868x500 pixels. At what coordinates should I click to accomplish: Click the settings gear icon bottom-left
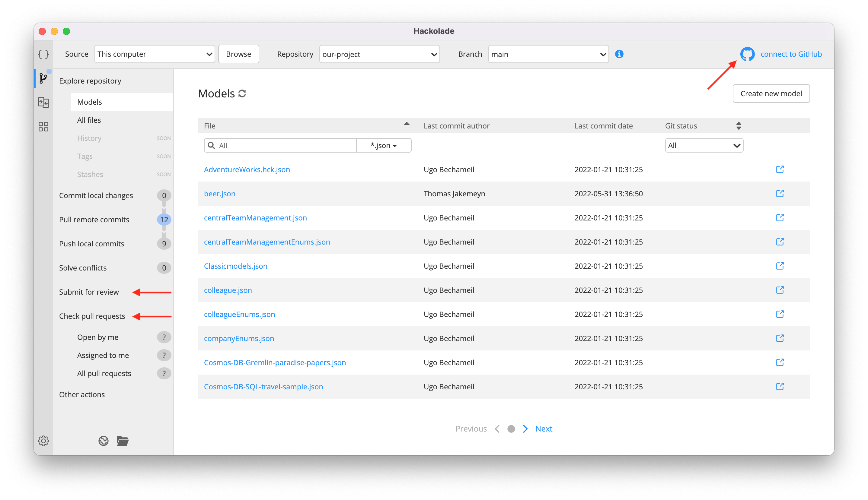(x=43, y=441)
